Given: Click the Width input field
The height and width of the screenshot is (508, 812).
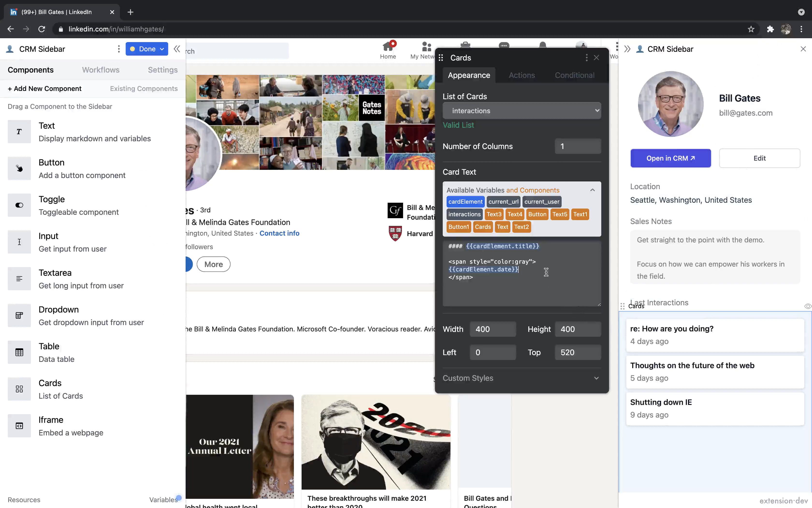Looking at the screenshot, I should coord(493,329).
